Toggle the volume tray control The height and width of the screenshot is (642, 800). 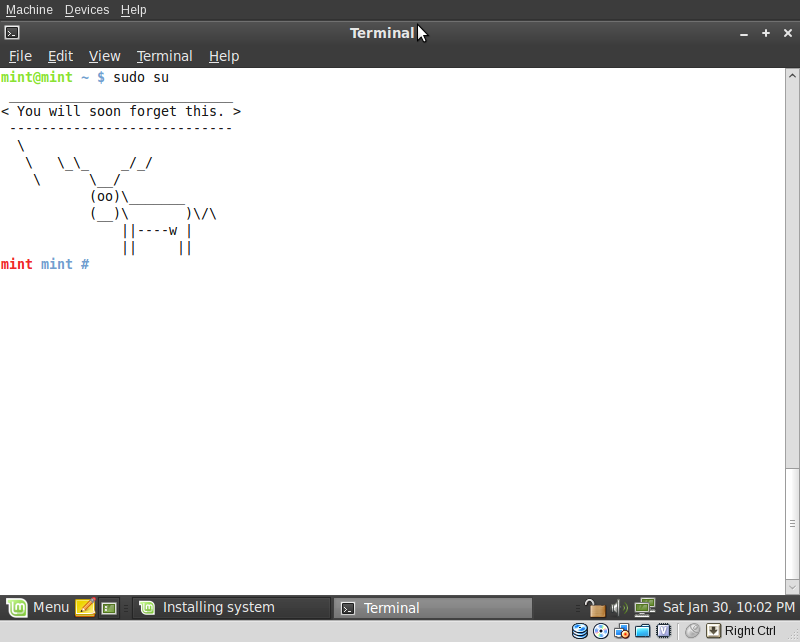click(618, 607)
